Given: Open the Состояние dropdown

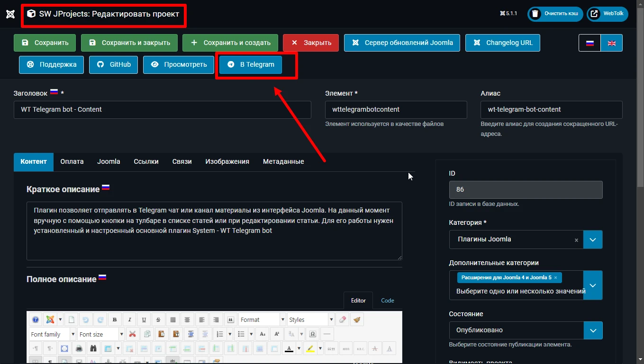Looking at the screenshot, I should 593,330.
